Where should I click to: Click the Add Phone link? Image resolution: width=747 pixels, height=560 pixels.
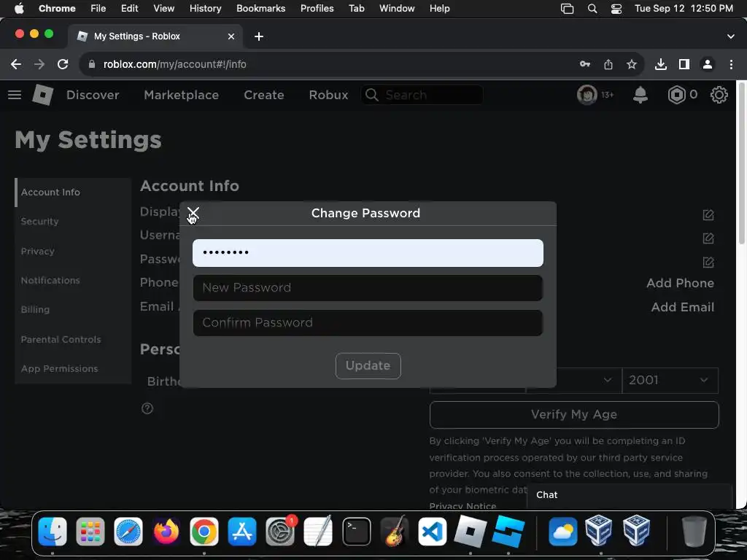pyautogui.click(x=681, y=283)
